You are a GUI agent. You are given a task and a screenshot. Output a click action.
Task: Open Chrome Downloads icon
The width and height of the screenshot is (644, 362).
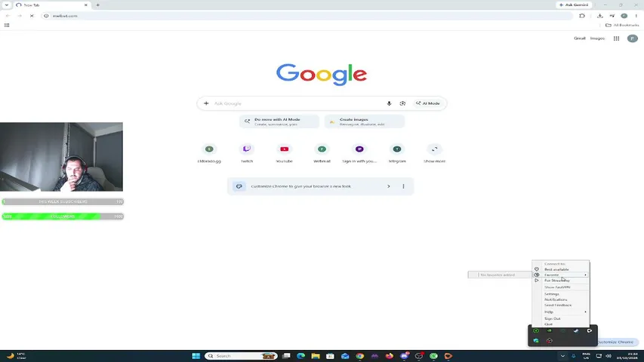point(600,16)
